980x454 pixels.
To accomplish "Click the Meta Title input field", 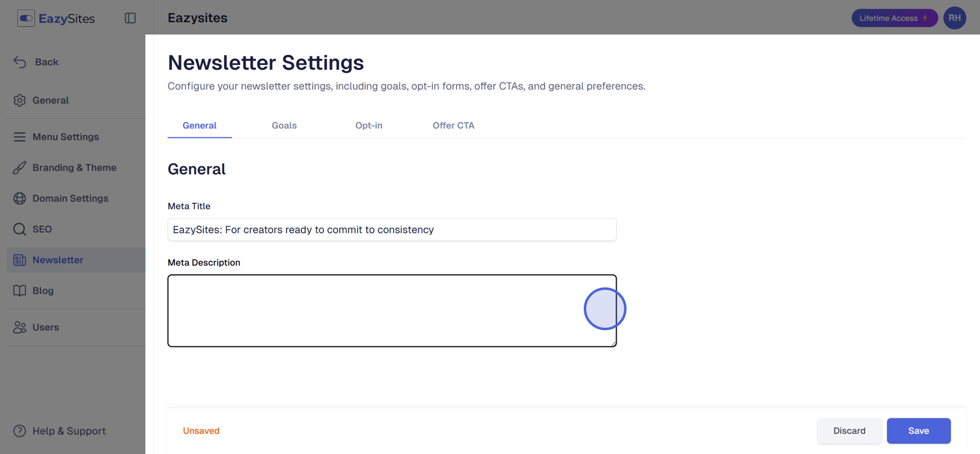I will pos(392,230).
